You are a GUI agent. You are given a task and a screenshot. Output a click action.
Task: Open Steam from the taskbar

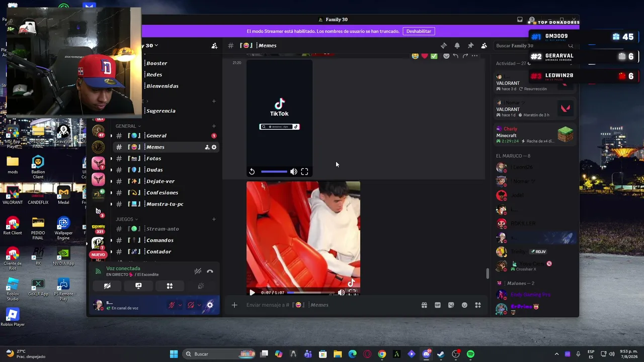point(441,354)
